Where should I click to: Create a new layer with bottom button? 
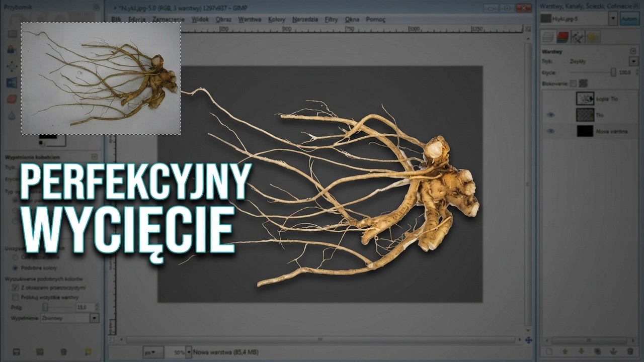[549, 351]
